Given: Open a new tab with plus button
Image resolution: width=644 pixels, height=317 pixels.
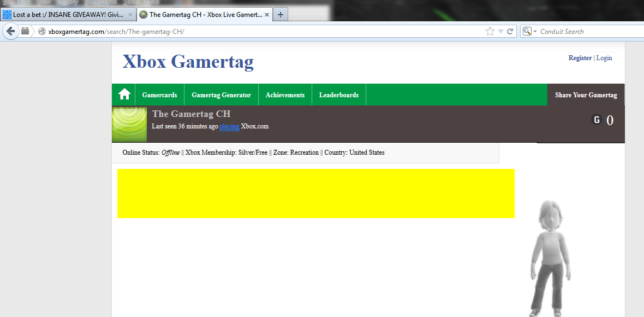Looking at the screenshot, I should coord(281,15).
